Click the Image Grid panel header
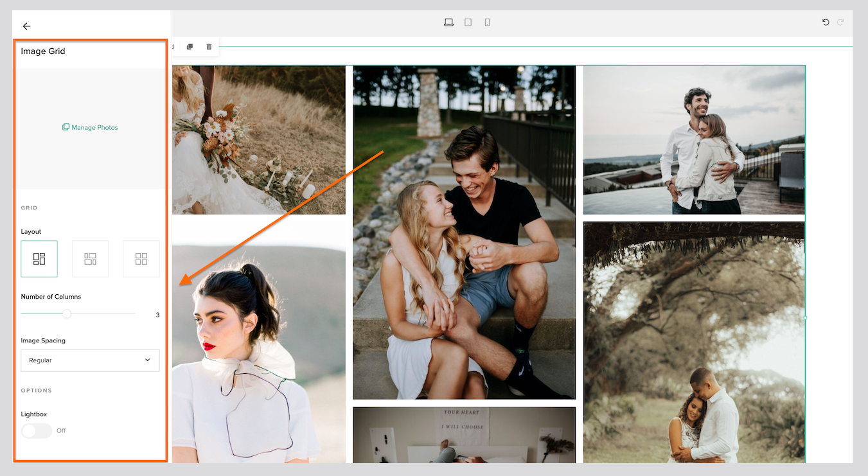868x476 pixels. pos(43,51)
